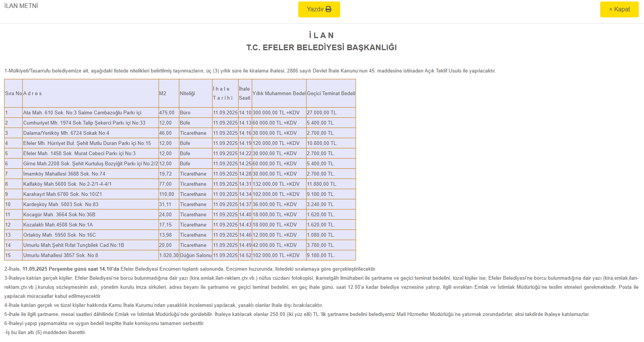Click the paragraph starting '1-Mülkiyeti/Tasarrufu belediyemize ait'

250,71
